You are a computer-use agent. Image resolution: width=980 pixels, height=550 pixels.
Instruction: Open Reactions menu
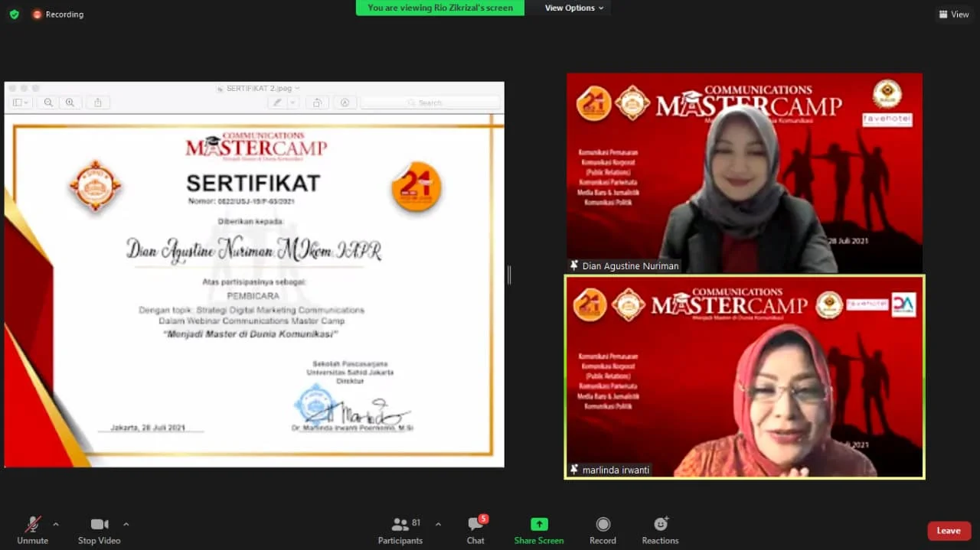point(660,530)
